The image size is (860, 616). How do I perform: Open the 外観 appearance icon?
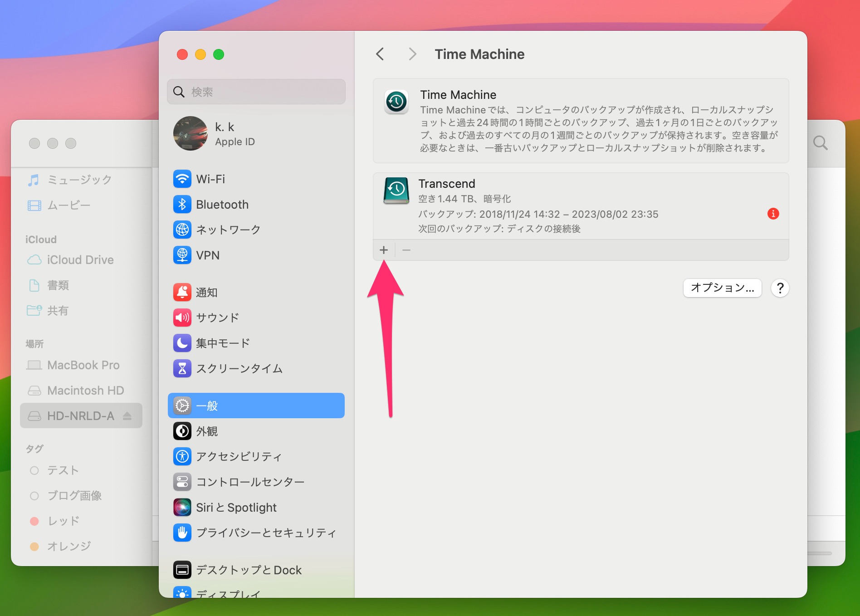182,431
